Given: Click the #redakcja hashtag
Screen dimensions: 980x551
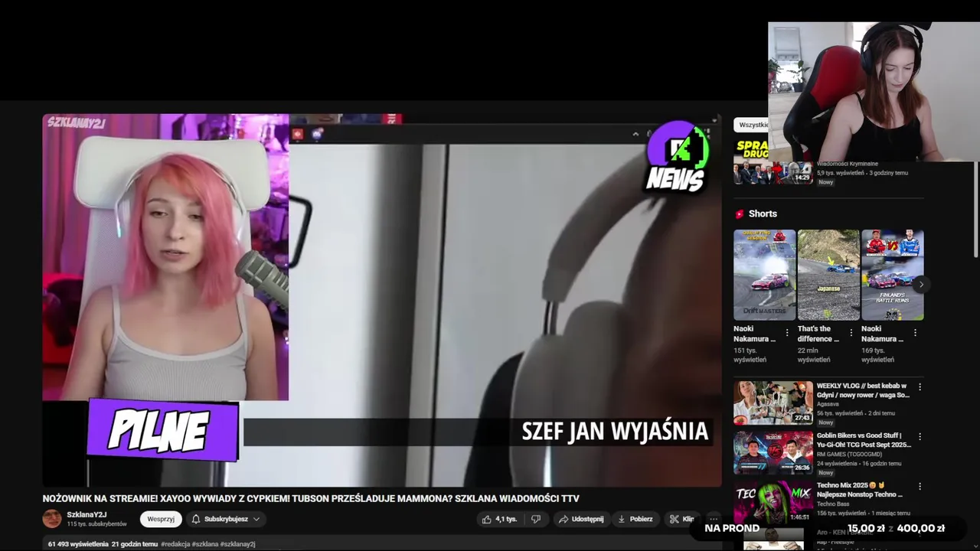Looking at the screenshot, I should pos(176,544).
